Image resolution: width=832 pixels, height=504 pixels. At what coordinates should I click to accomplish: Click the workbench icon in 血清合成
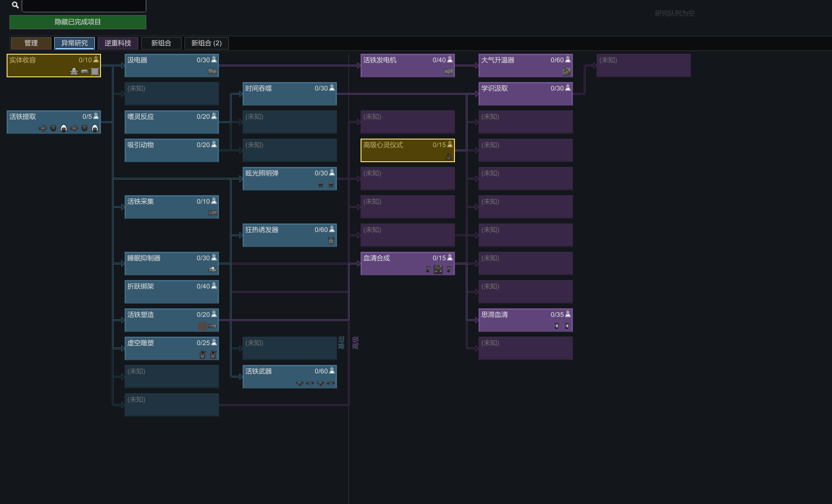click(438, 270)
